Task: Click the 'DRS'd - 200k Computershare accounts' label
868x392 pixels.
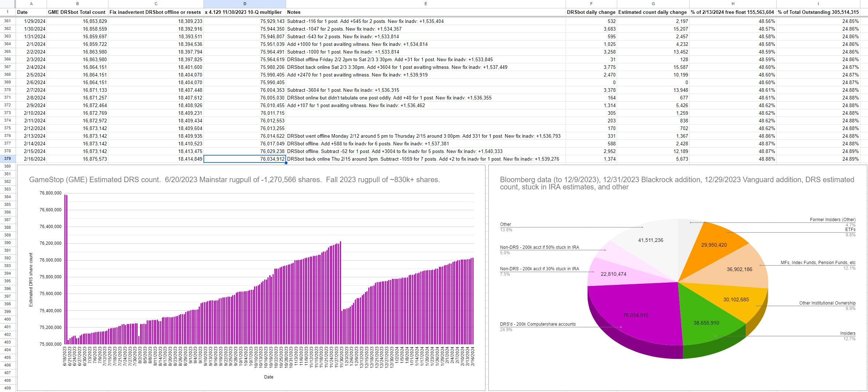Action: 538,324
